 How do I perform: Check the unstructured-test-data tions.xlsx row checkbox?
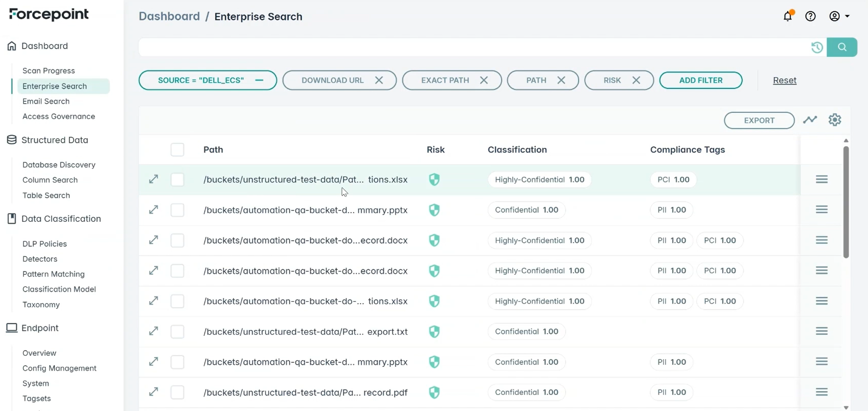coord(178,180)
